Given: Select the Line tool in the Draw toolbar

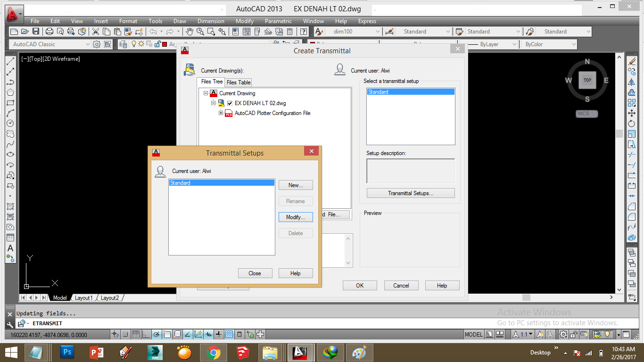Looking at the screenshot, I should click(x=10, y=60).
